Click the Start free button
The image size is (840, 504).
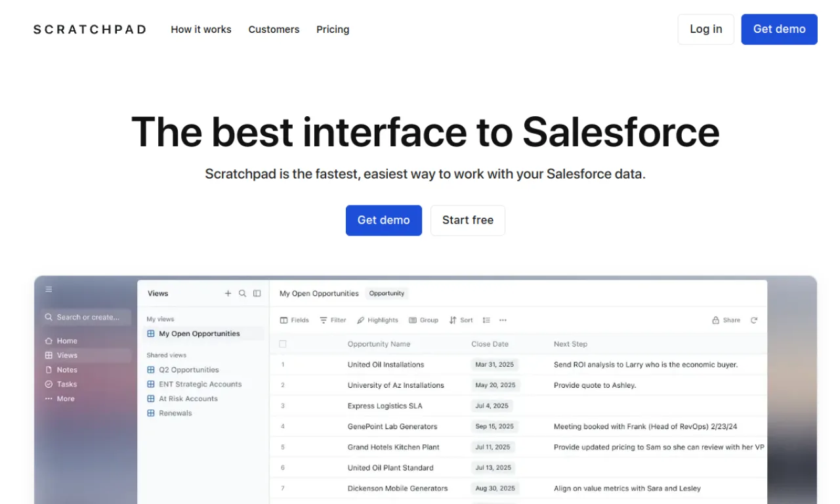click(468, 220)
